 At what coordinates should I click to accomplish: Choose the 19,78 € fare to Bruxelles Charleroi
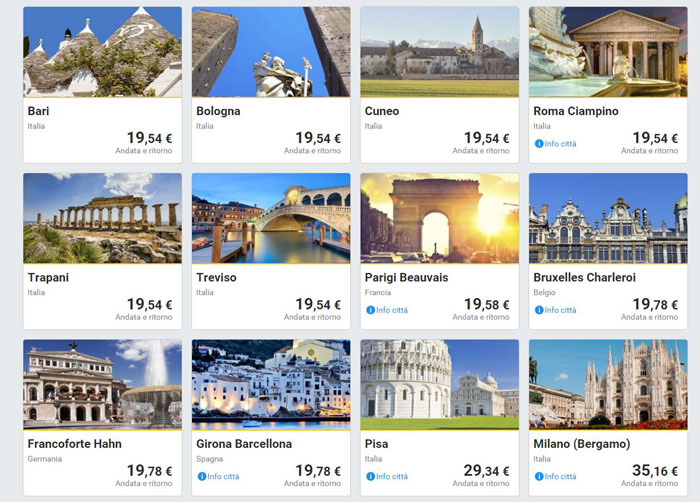point(655,304)
